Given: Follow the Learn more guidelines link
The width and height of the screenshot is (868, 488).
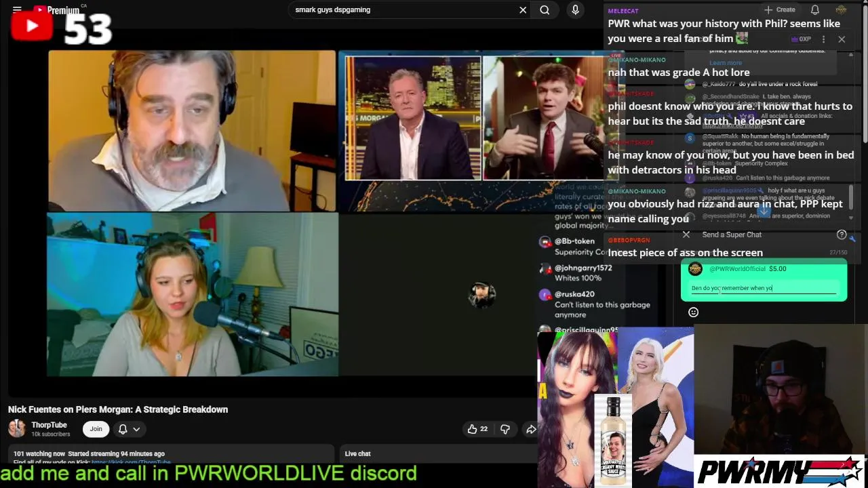Looking at the screenshot, I should click(726, 63).
